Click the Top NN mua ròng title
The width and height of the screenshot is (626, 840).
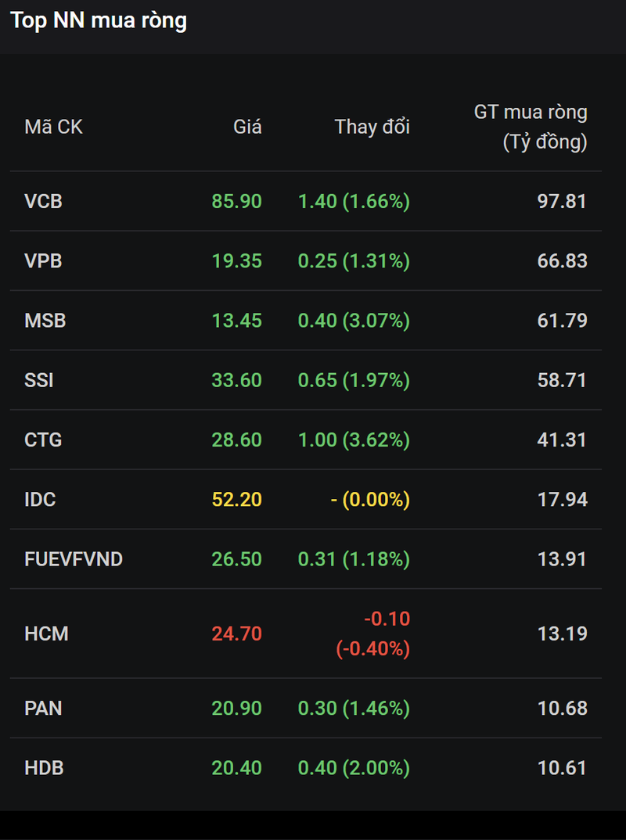pos(99,21)
